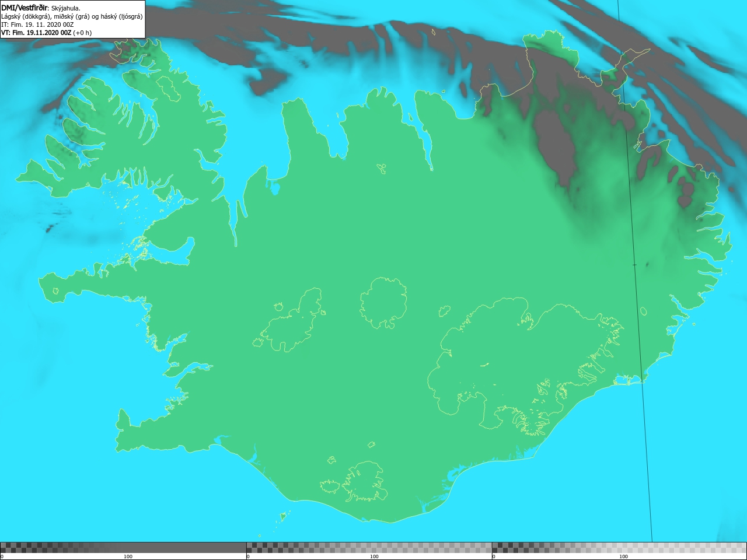747x560 pixels.
Task: Click the medium gray mid-cloud color scale bar
Action: coord(369,548)
